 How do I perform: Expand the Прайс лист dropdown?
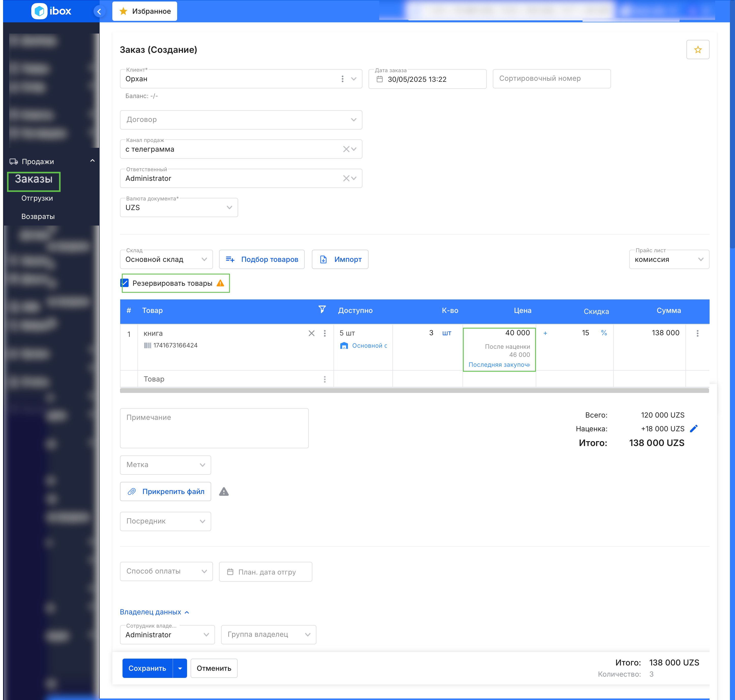(669, 259)
